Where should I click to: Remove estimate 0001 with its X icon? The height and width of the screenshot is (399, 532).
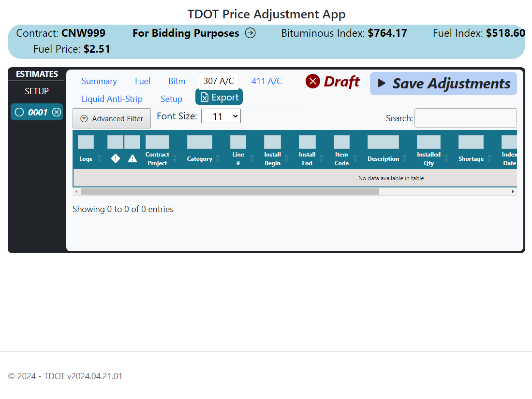pos(57,112)
